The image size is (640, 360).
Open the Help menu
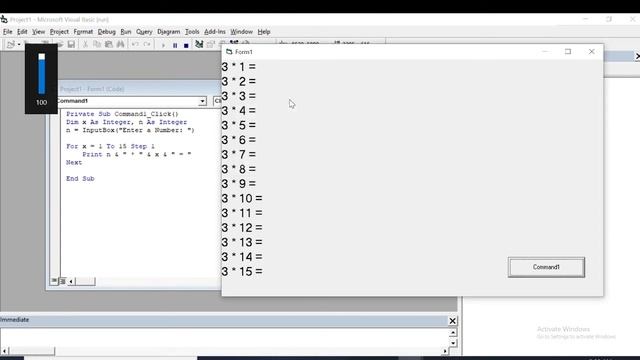[264, 32]
